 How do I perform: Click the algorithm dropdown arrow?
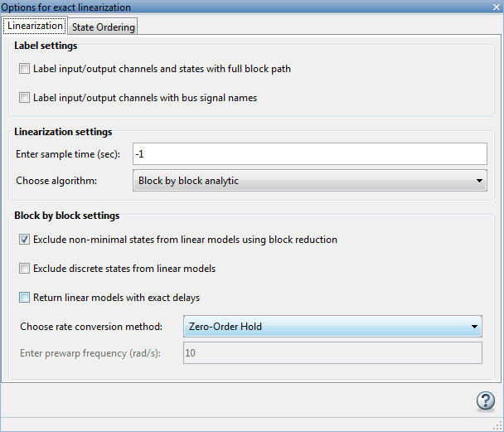(479, 181)
